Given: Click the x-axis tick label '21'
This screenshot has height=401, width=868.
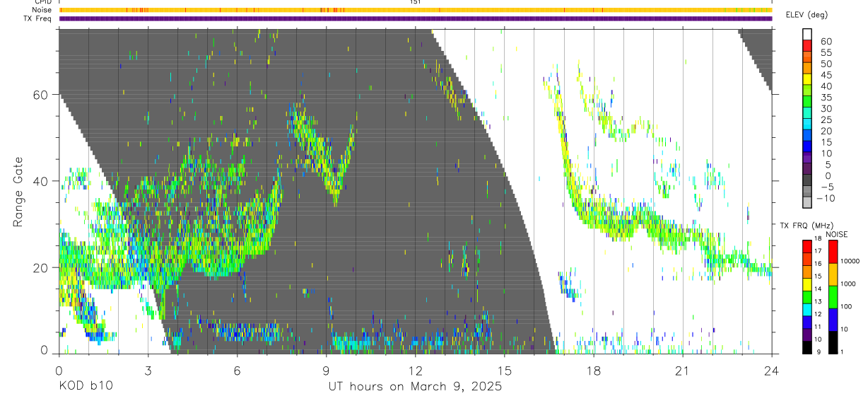Looking at the screenshot, I should point(683,371).
